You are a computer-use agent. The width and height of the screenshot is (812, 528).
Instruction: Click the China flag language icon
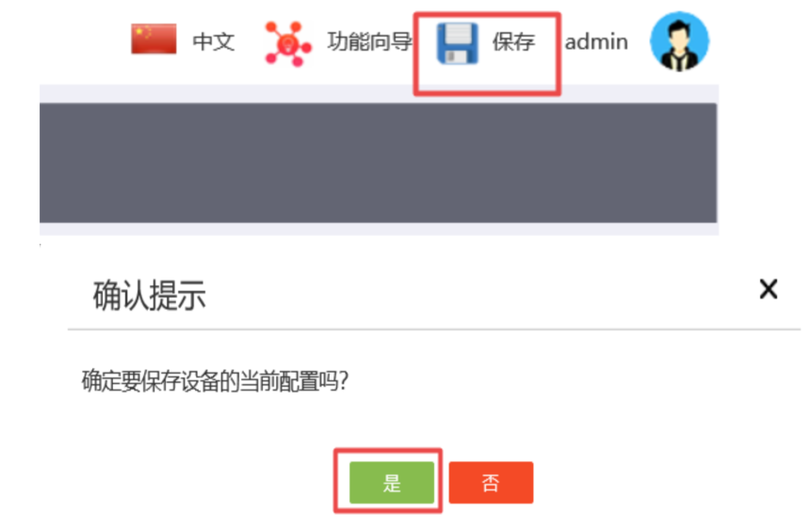click(154, 39)
